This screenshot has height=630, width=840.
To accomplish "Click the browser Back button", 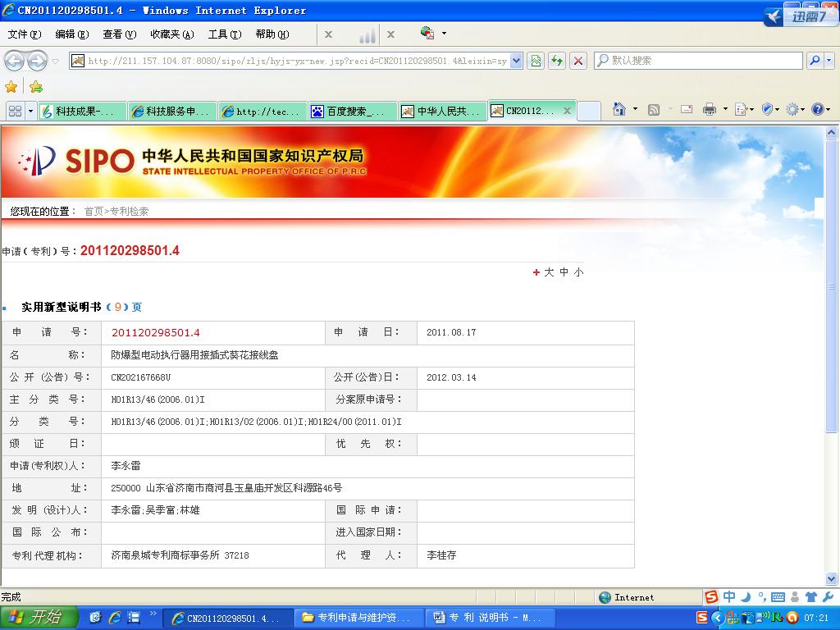I will pyautogui.click(x=14, y=61).
